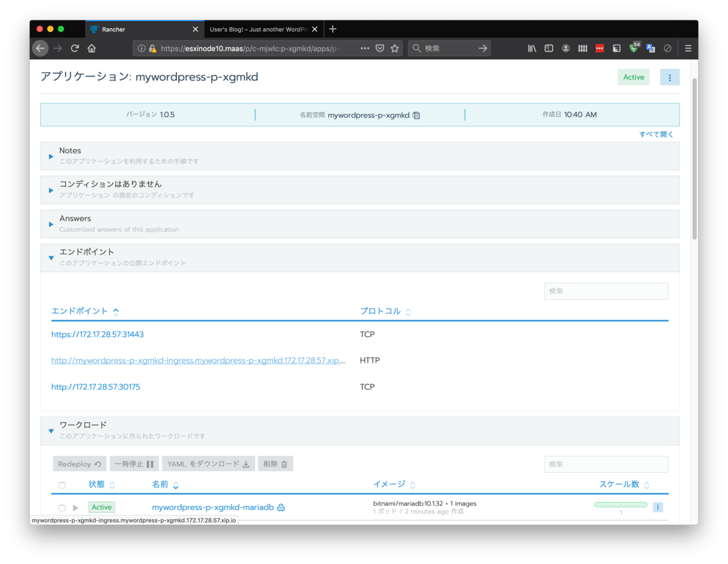Viewport: 728px width, 564px height.
Task: Open the Firefox library icon
Action: tap(532, 48)
